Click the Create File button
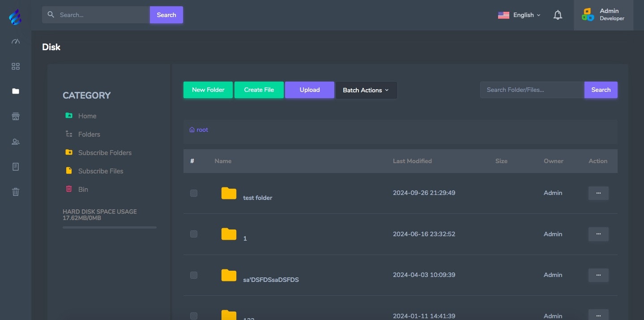644x320 pixels. tap(259, 90)
